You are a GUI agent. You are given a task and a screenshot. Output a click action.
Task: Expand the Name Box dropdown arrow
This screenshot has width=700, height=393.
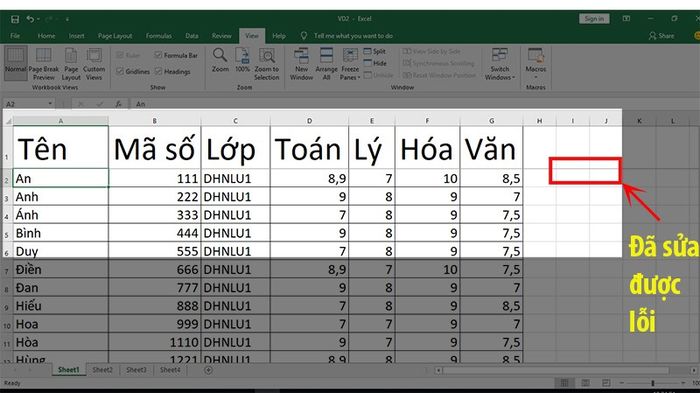click(50, 104)
